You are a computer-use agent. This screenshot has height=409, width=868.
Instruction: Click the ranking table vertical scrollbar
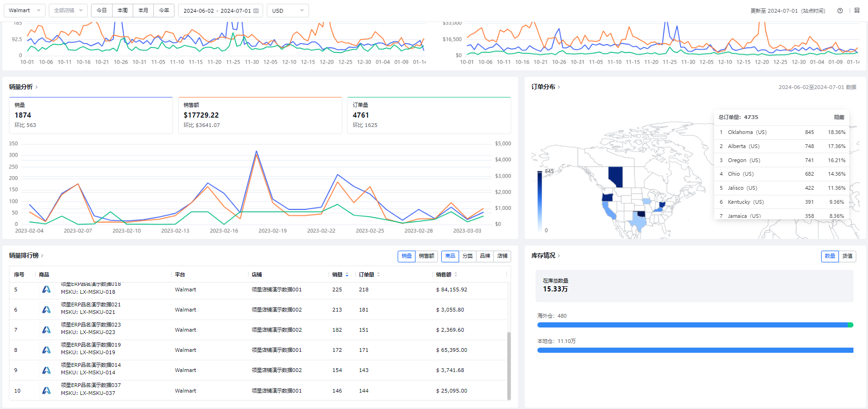pos(509,365)
